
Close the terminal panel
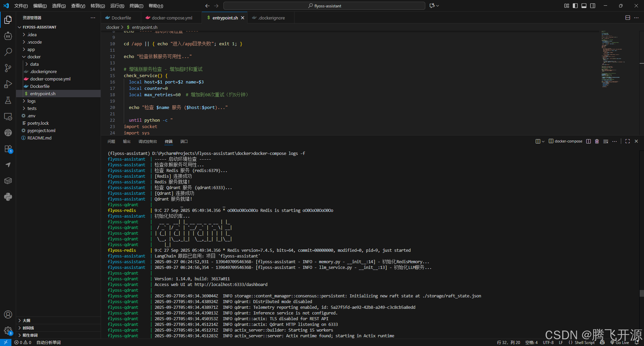[x=636, y=141]
